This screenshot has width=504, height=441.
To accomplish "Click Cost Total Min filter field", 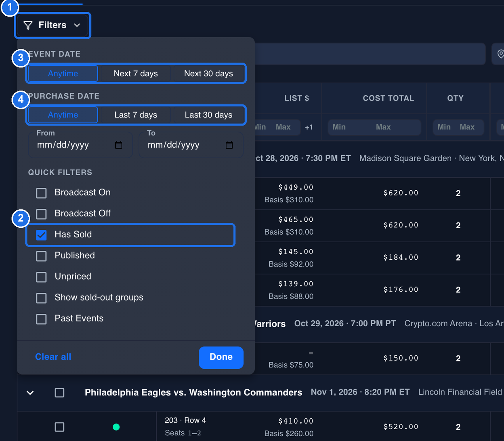I will point(349,127).
